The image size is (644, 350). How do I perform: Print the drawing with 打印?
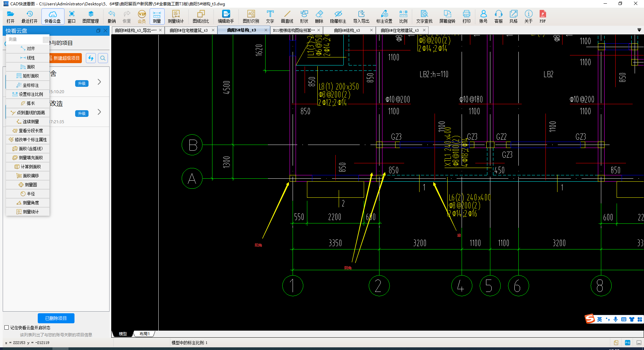[x=466, y=16]
